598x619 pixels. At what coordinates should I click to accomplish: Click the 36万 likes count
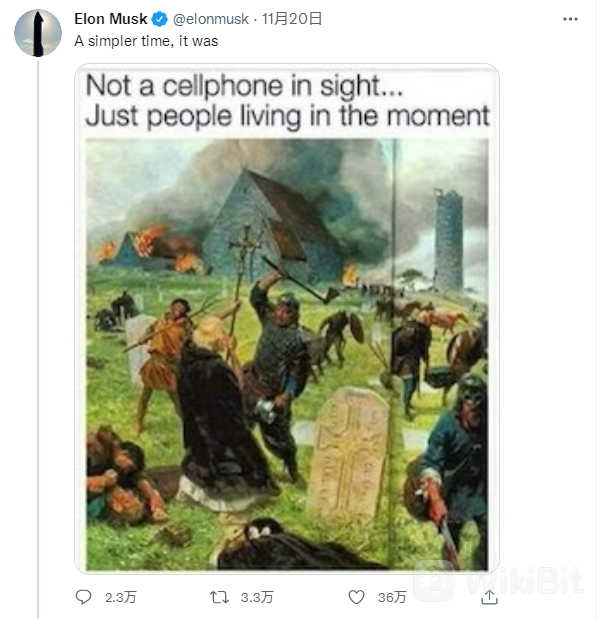click(x=392, y=597)
